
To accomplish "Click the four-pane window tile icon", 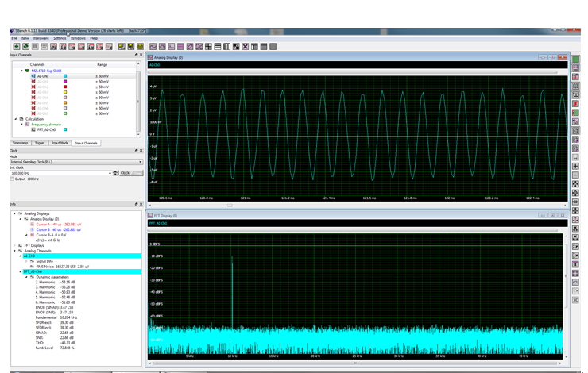I will [208, 47].
